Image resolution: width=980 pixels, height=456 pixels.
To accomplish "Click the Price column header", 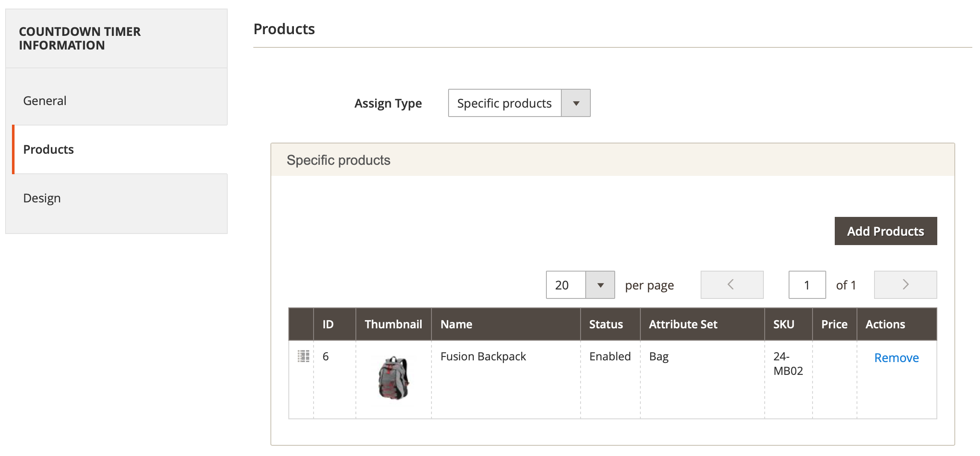I will (835, 324).
